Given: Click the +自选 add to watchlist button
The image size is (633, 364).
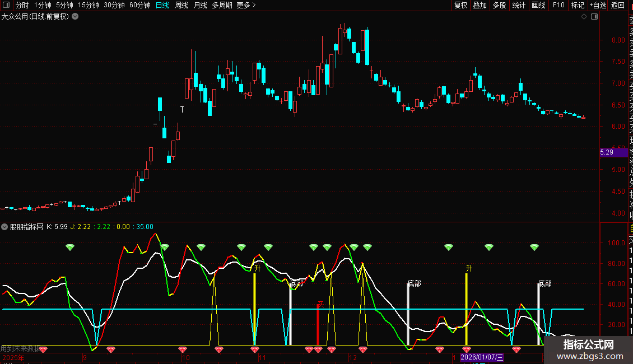Looking at the screenshot, I should pos(597,5).
